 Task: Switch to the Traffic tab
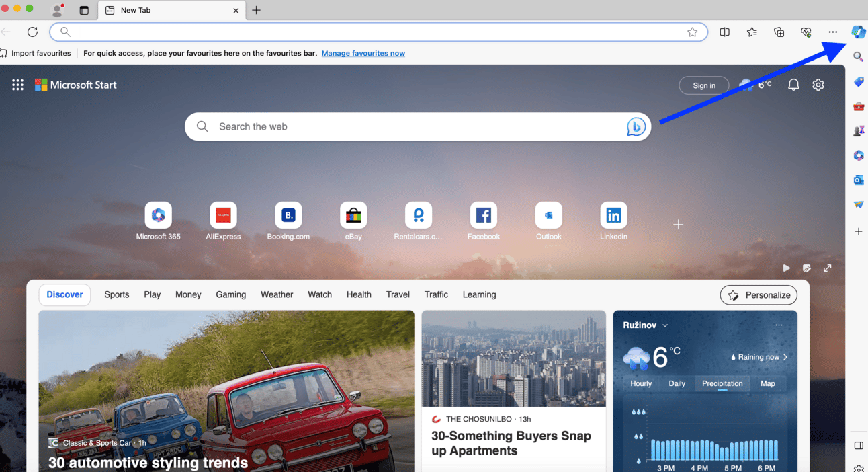[x=436, y=294]
